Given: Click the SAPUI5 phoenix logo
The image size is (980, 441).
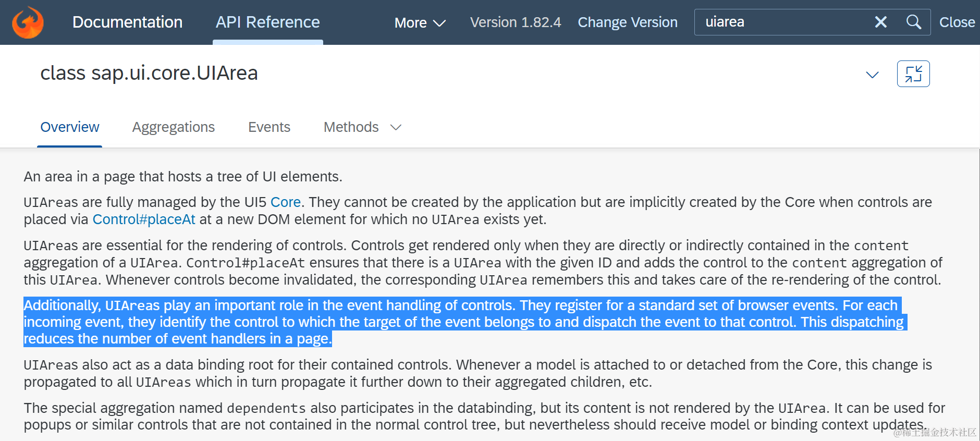Looking at the screenshot, I should point(28,22).
